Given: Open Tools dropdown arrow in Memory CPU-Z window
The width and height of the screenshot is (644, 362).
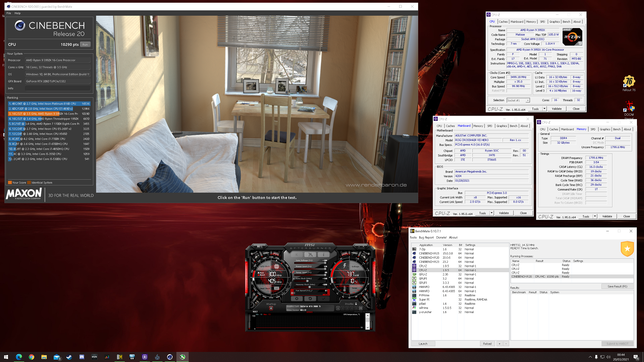Looking at the screenshot, I should (595, 217).
